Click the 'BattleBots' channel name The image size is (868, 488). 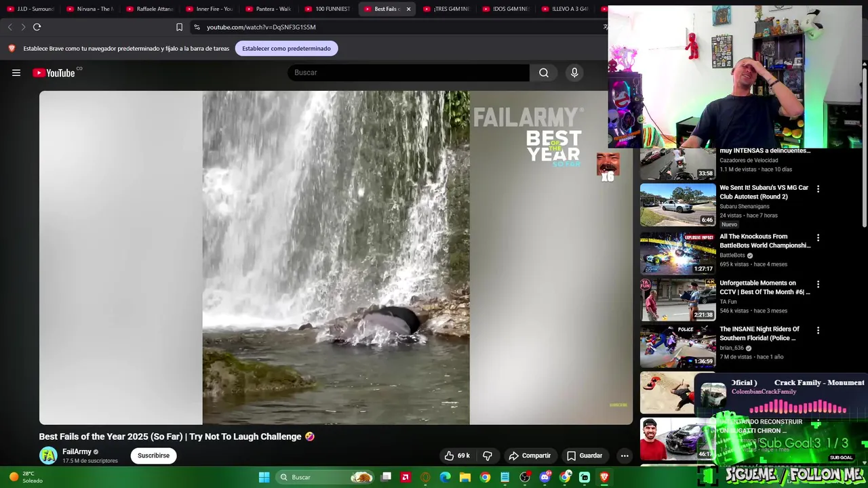pos(732,256)
